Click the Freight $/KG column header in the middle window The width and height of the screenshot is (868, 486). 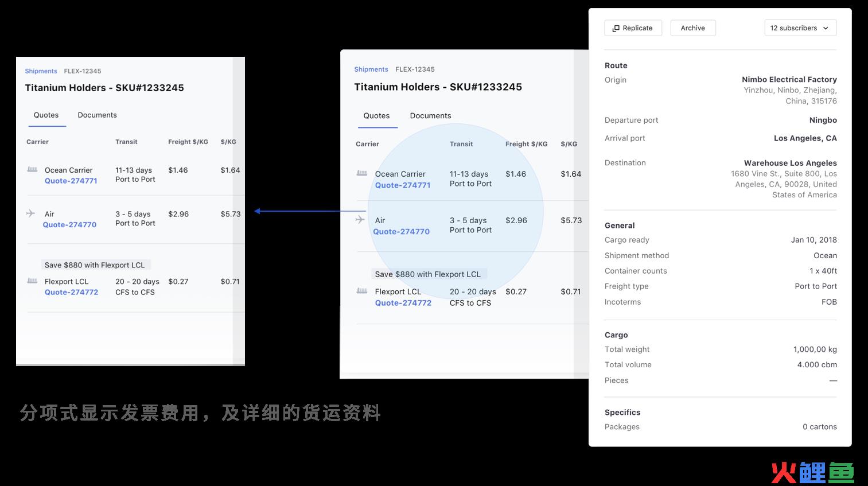[526, 144]
